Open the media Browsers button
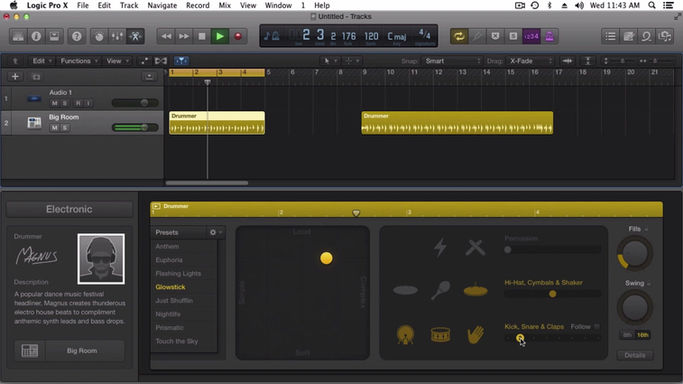683x384 pixels. pyautogui.click(x=665, y=36)
